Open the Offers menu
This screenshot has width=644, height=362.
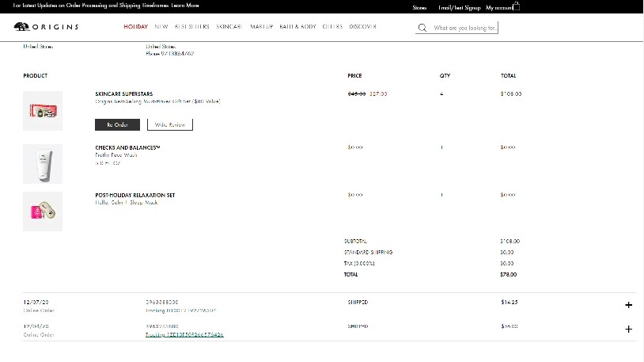[332, 27]
